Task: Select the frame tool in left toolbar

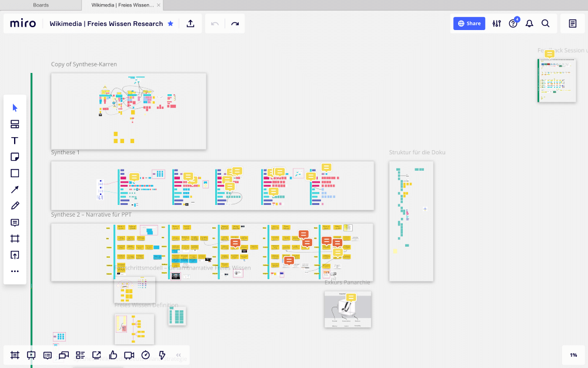Action: point(15,239)
